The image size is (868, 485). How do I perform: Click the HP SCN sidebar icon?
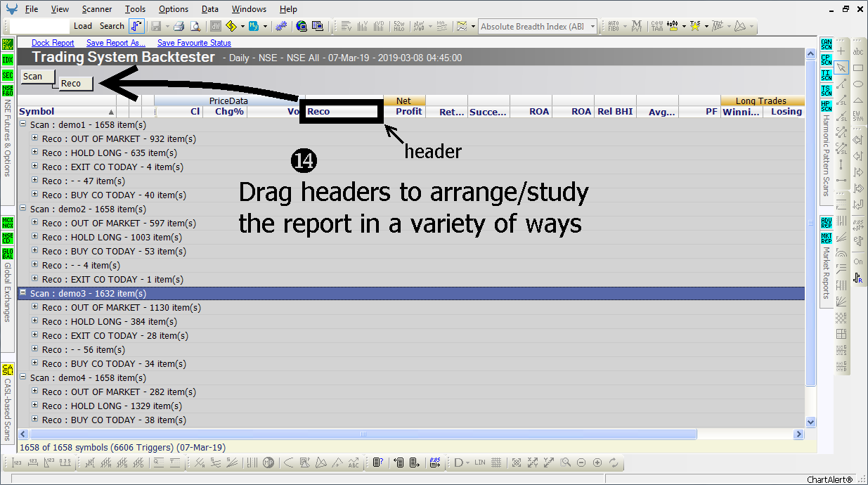click(827, 107)
